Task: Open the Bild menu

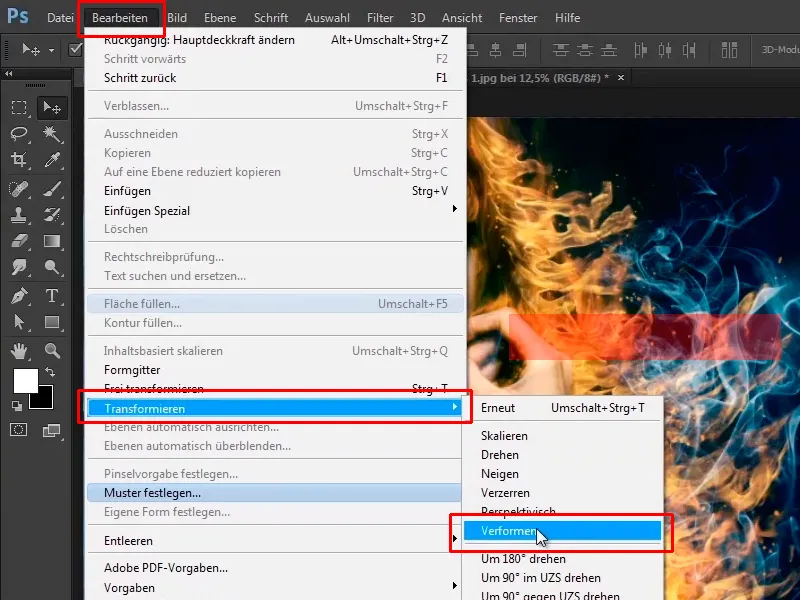Action: (x=177, y=18)
